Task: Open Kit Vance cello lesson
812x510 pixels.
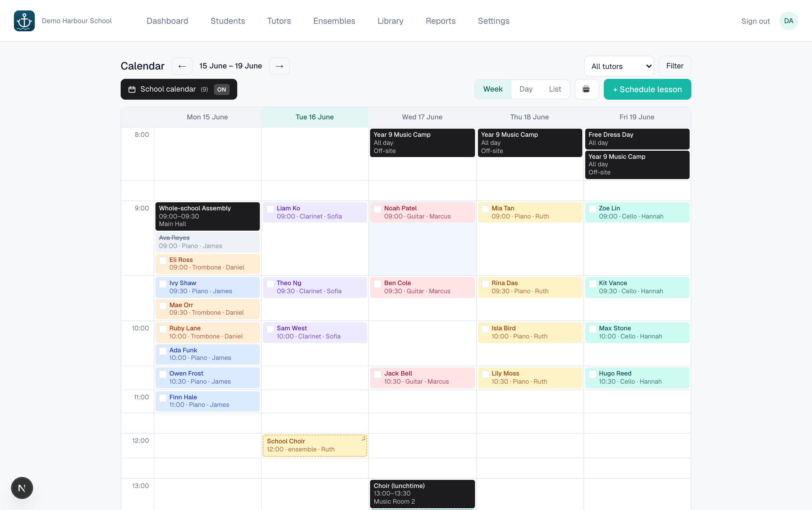Action: tap(637, 287)
